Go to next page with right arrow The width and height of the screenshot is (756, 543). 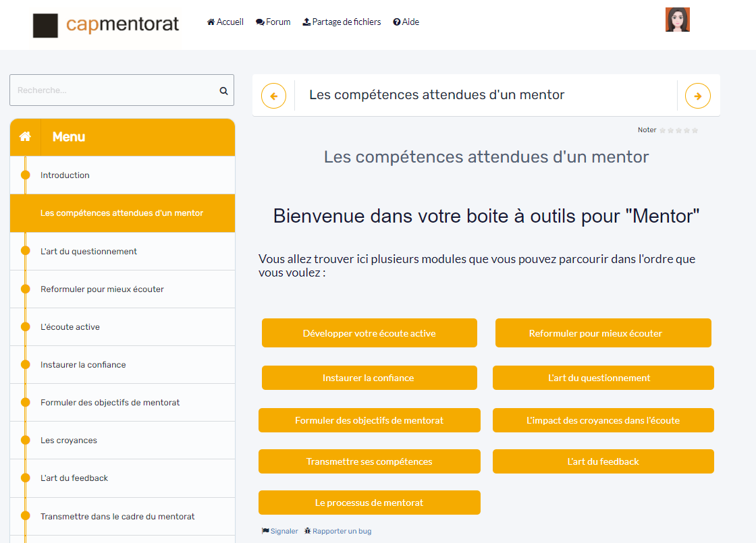click(697, 96)
